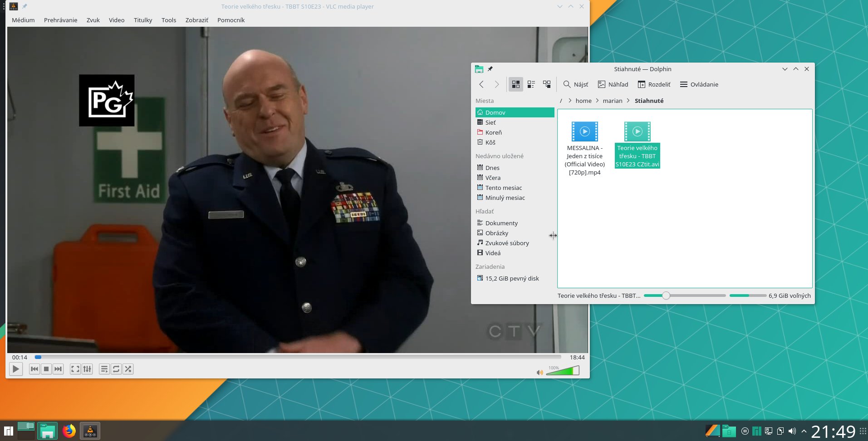
Task: Stop playback in VLC
Action: coord(46,369)
